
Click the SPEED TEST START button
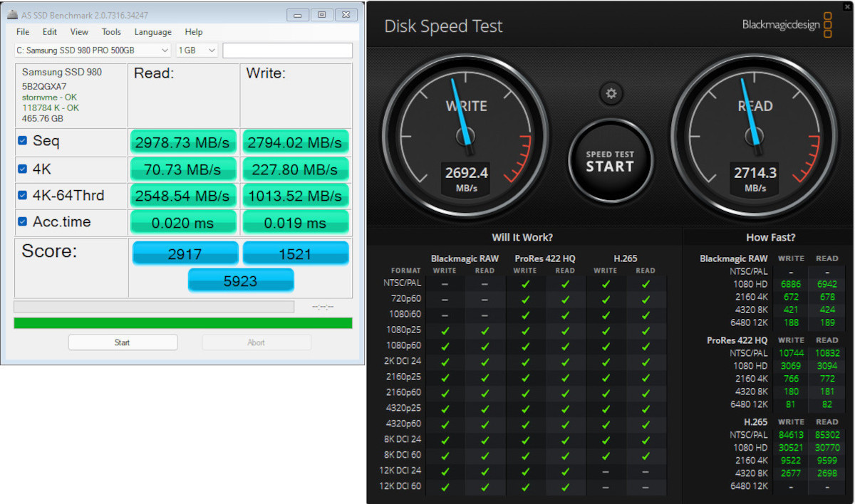point(610,162)
